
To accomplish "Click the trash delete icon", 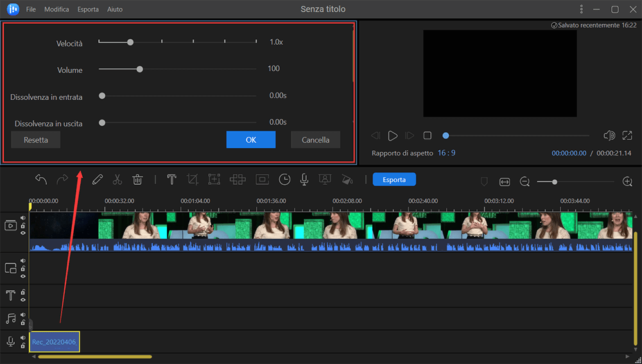I will pyautogui.click(x=137, y=180).
